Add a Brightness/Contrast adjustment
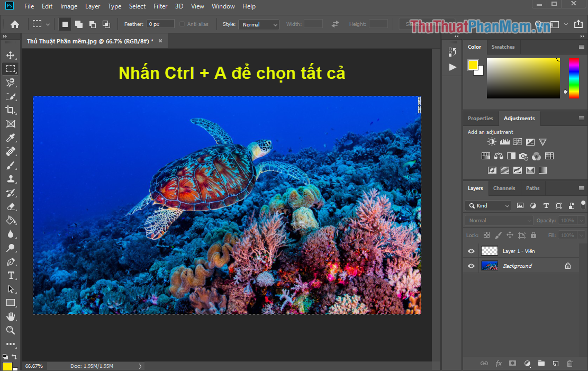Image resolution: width=588 pixels, height=371 pixels. pos(491,141)
